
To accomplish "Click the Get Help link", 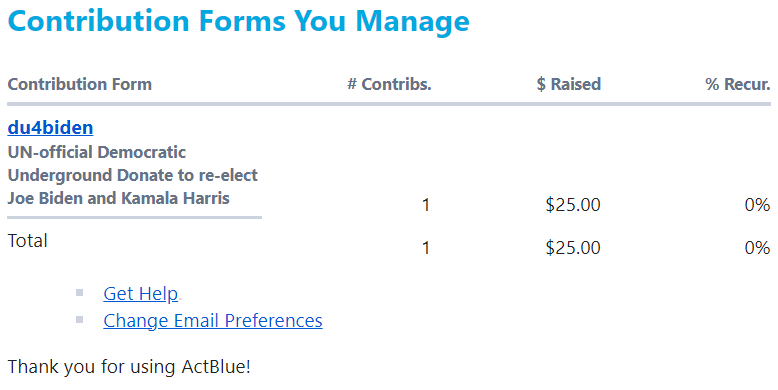I will [140, 294].
